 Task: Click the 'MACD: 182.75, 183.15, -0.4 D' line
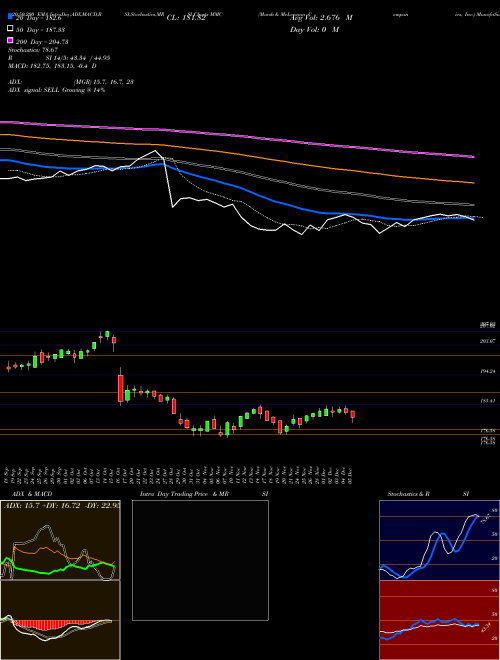coord(52,66)
